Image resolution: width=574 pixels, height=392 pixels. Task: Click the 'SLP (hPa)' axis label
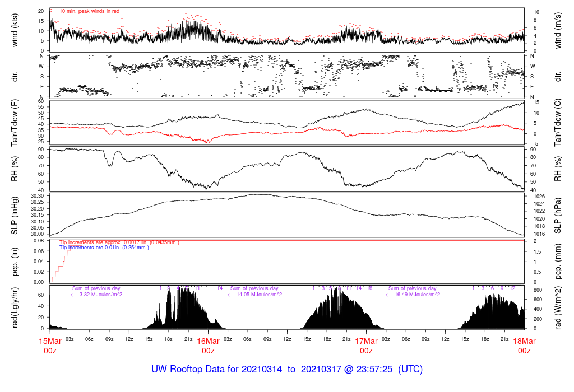tap(558, 216)
